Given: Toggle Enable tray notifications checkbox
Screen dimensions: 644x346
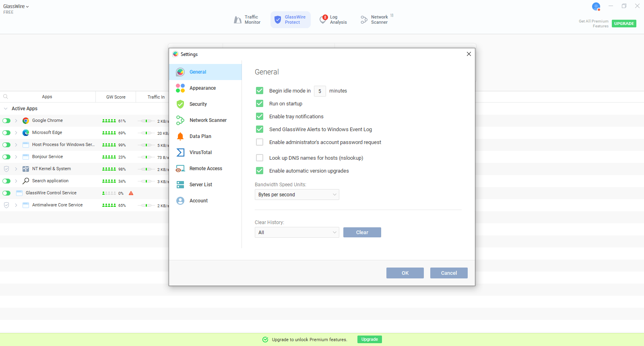Looking at the screenshot, I should click(x=260, y=116).
